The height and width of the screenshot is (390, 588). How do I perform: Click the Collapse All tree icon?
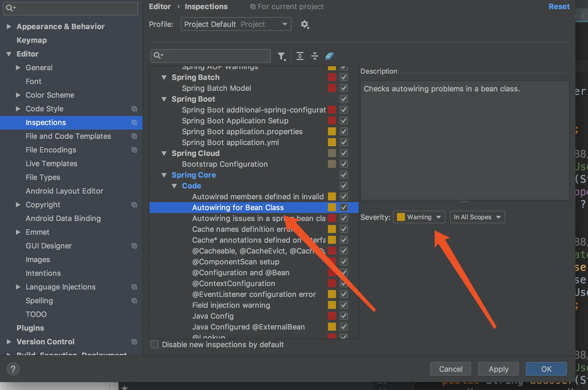pos(315,56)
